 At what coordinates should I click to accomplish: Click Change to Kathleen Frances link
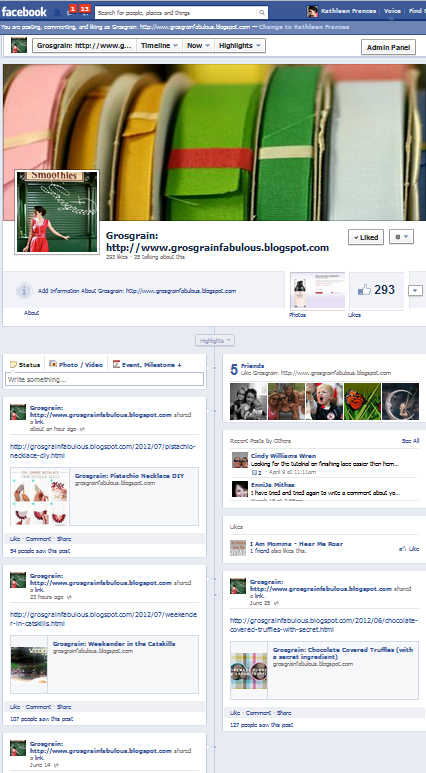tap(304, 27)
